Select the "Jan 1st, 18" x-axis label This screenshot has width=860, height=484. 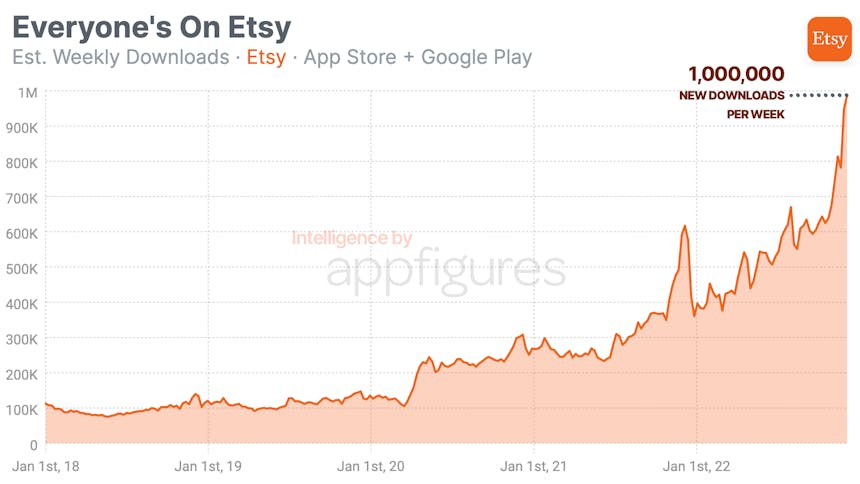45,466
